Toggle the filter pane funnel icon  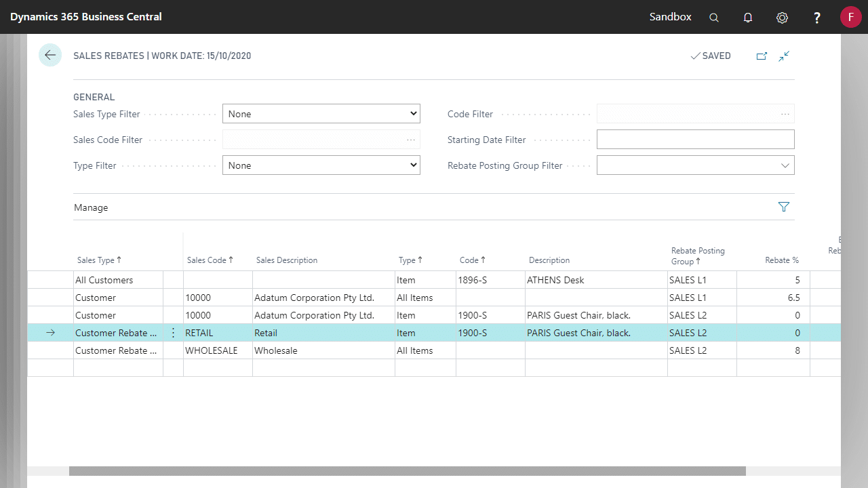(x=784, y=207)
